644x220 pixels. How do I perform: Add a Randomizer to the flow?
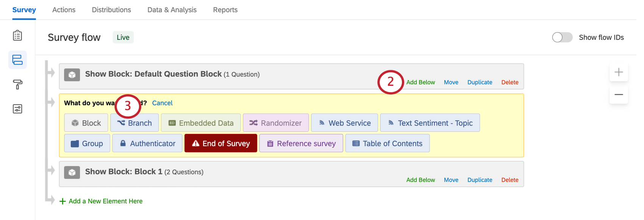click(x=276, y=123)
